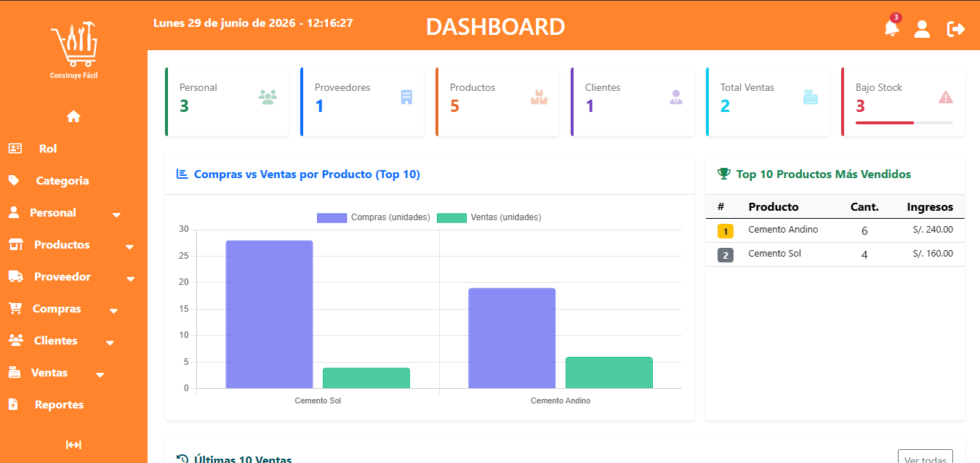The width and height of the screenshot is (980, 463).
Task: Click the Proveedores building icon
Action: pos(406,97)
